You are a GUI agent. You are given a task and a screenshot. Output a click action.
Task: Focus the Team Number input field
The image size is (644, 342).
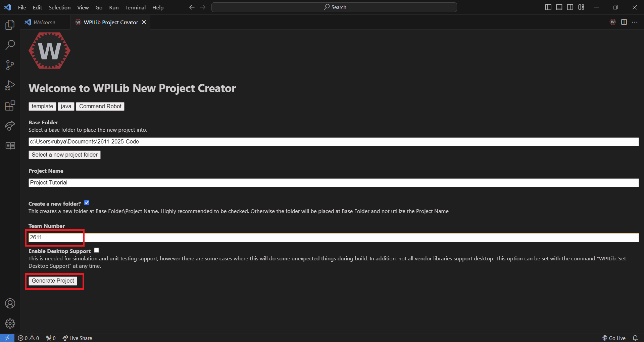[334, 238]
